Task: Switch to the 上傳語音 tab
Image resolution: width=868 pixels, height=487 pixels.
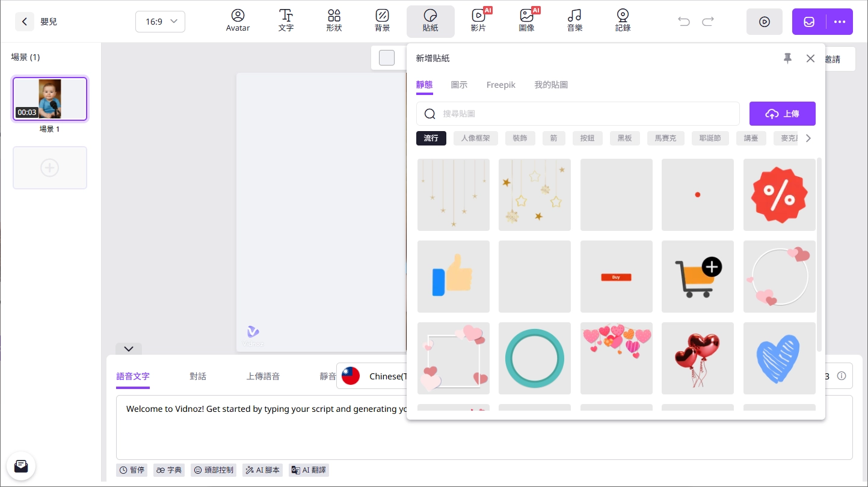Action: coord(263,376)
